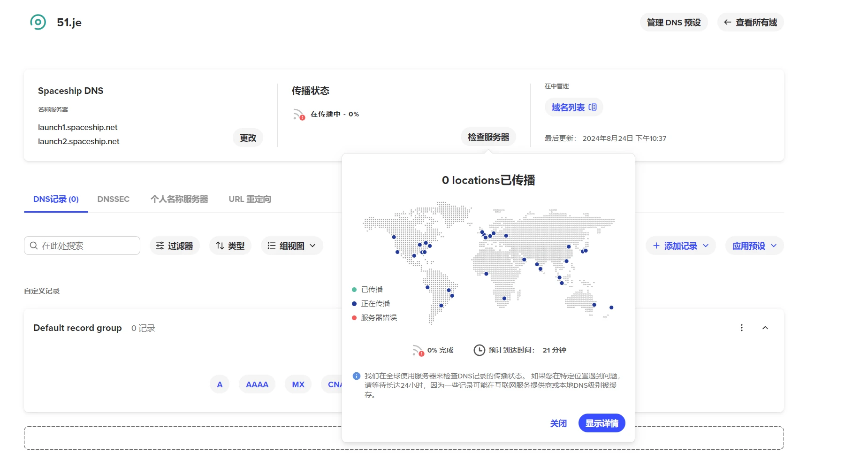Screen dimensions: 868x461
Task: Click the three-dot menu of Default record group
Action: coord(741,328)
